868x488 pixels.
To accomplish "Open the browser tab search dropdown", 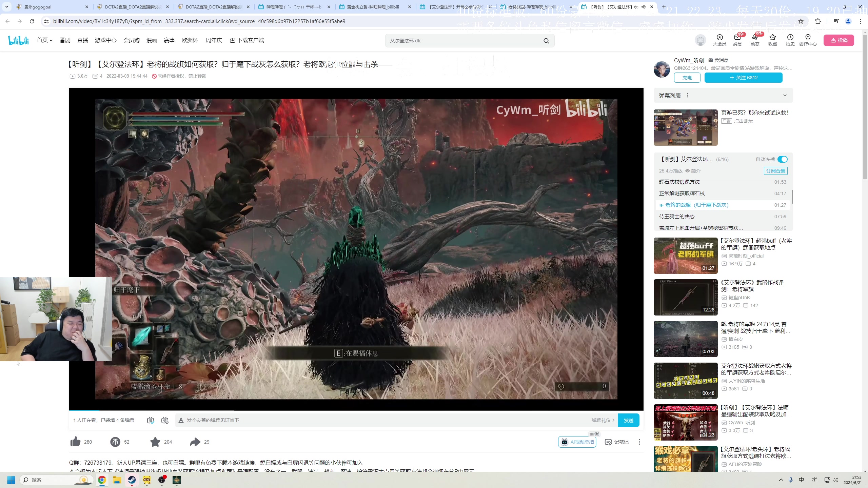I will click(x=7, y=7).
